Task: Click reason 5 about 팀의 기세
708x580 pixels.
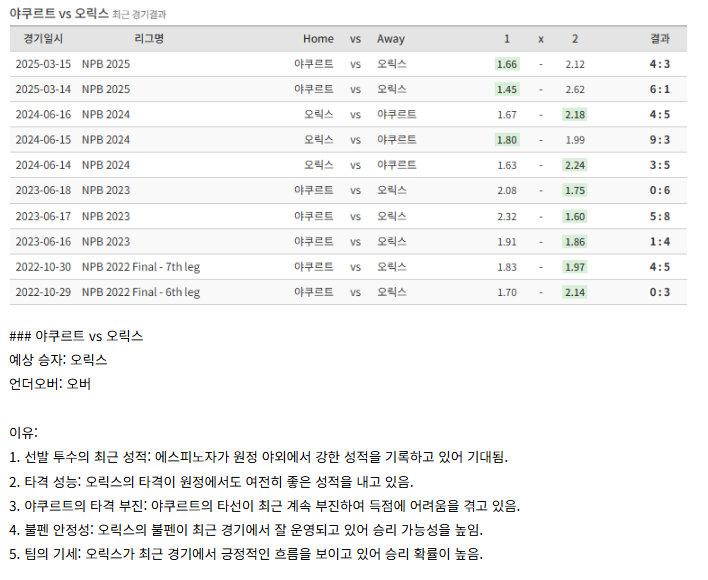Action: [246, 553]
